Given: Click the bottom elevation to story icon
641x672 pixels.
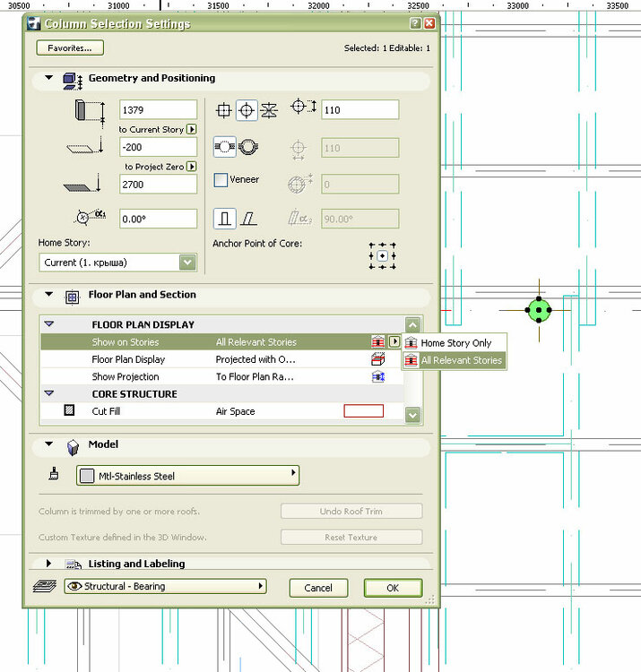Looking at the screenshot, I should (x=85, y=147).
